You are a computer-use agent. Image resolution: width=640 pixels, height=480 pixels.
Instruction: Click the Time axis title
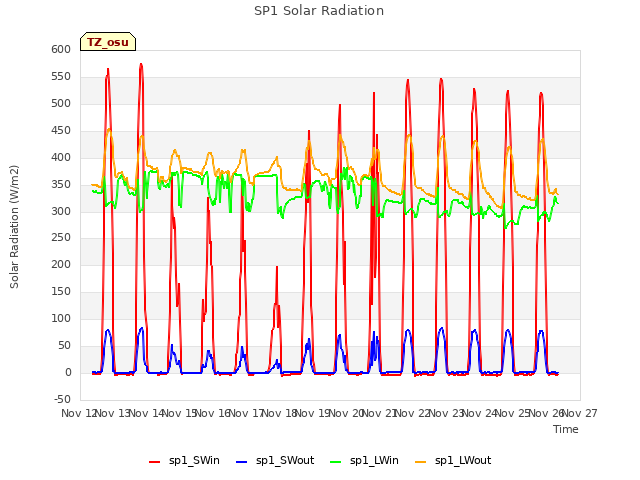(565, 429)
